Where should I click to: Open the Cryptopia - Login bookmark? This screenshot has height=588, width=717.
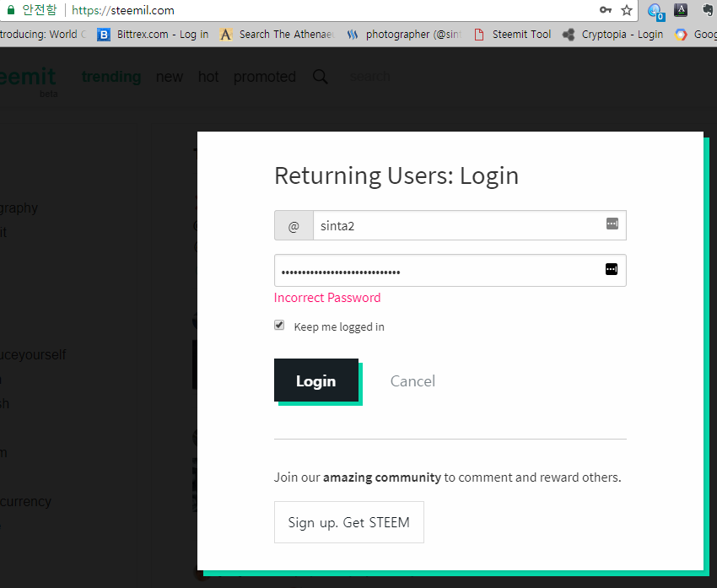click(612, 35)
